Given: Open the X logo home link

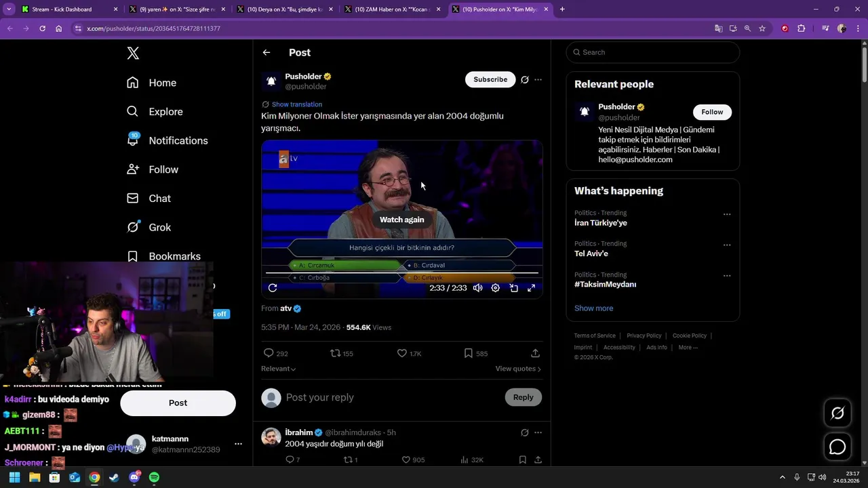Looking at the screenshot, I should click(133, 54).
